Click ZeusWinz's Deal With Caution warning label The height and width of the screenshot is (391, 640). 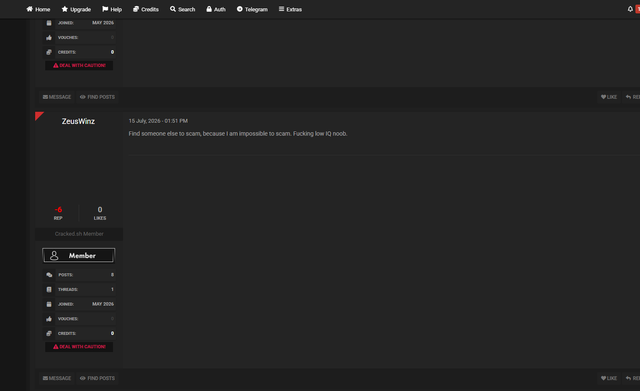click(79, 347)
